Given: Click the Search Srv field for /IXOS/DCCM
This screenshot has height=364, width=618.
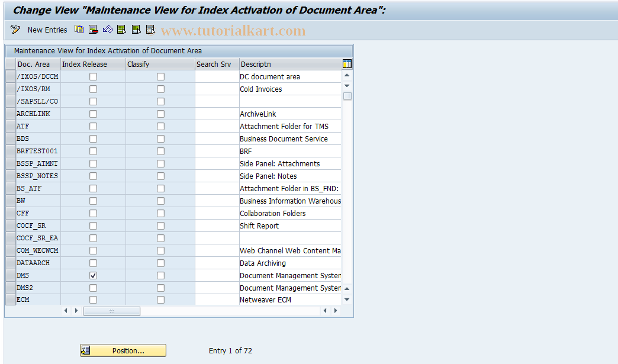Looking at the screenshot, I should pos(217,77).
